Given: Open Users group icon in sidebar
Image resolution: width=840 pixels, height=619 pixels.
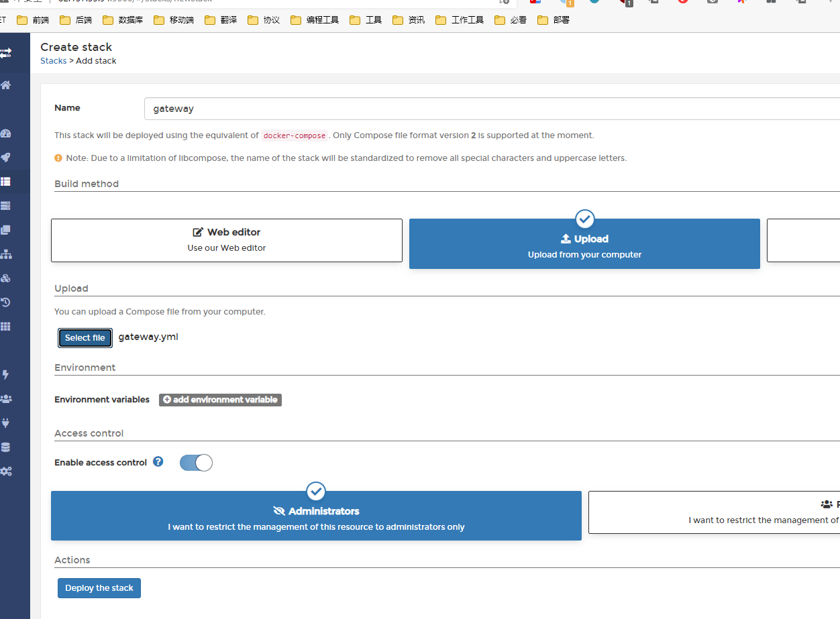Looking at the screenshot, I should (5, 399).
